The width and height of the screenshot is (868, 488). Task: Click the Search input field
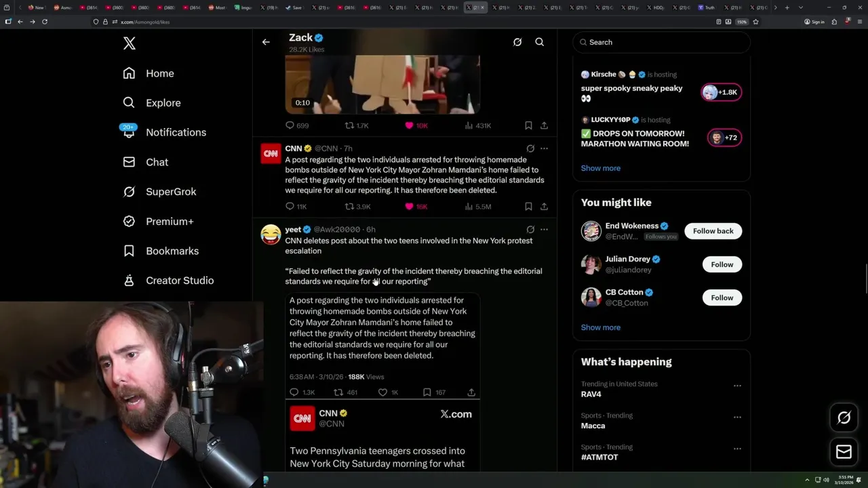(661, 42)
